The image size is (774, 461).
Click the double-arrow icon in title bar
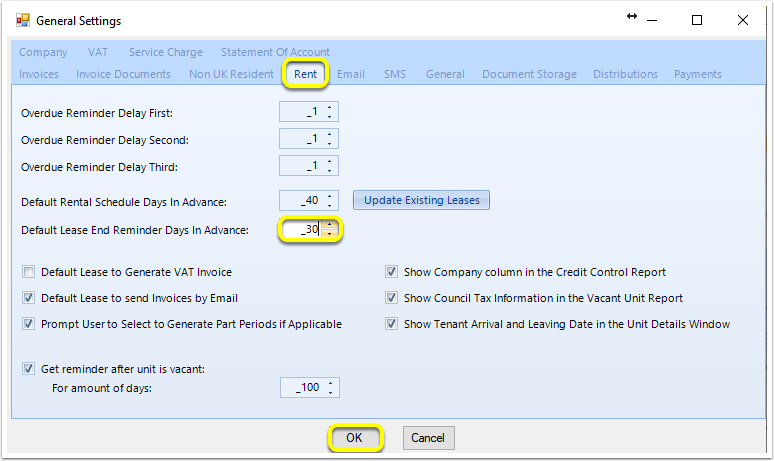(632, 16)
